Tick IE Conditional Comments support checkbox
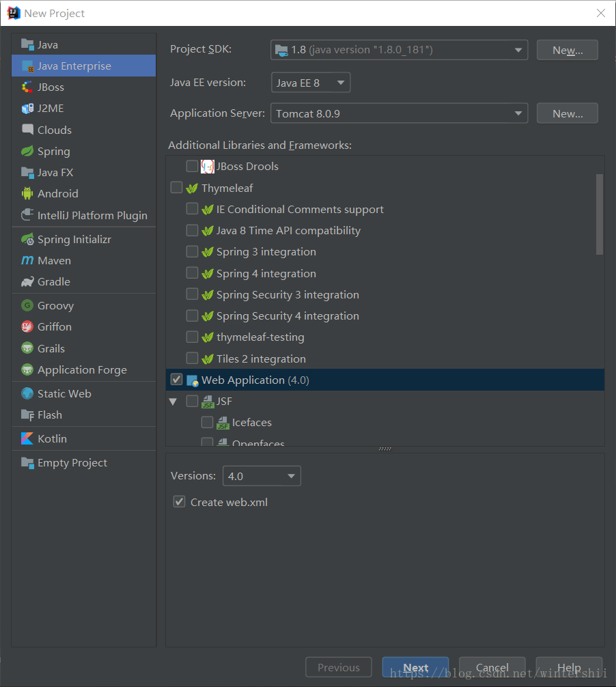Screen dimensions: 616x687 [x=192, y=208]
